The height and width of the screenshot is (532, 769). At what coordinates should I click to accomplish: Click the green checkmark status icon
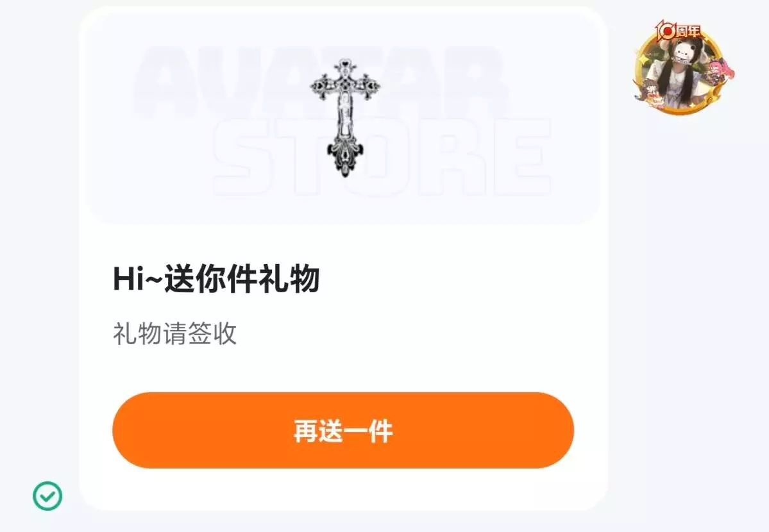pos(47,495)
